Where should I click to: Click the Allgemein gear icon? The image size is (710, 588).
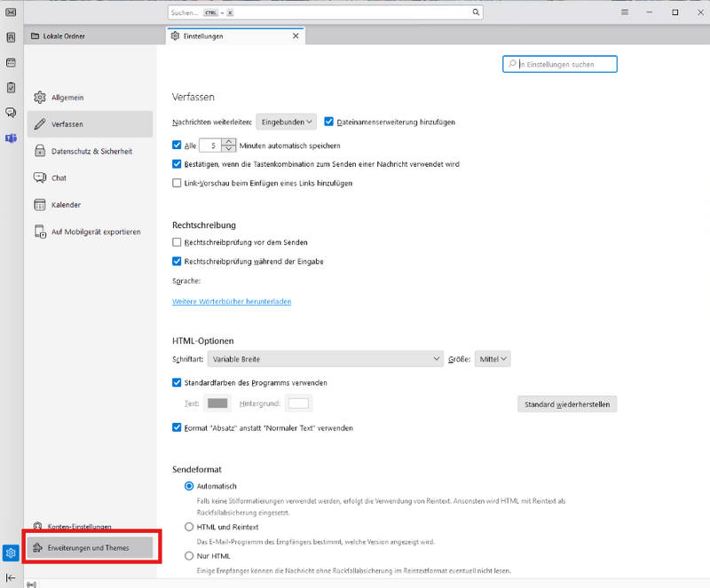coord(40,98)
